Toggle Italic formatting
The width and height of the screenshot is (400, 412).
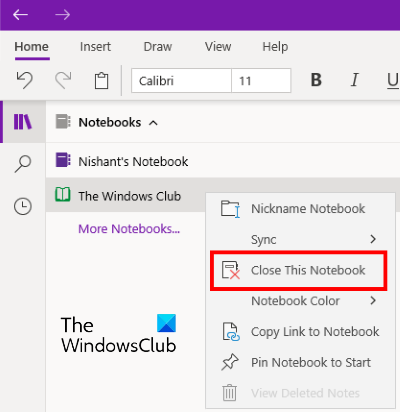(x=355, y=80)
